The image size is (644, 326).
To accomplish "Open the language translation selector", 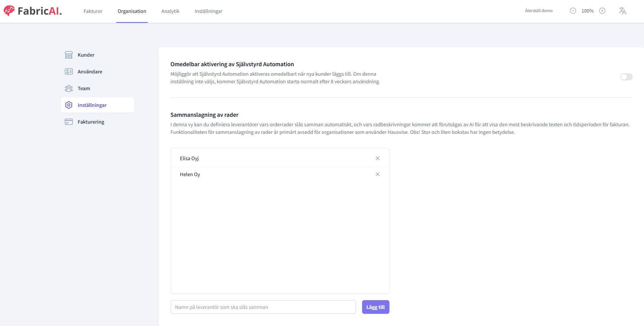I will (622, 11).
